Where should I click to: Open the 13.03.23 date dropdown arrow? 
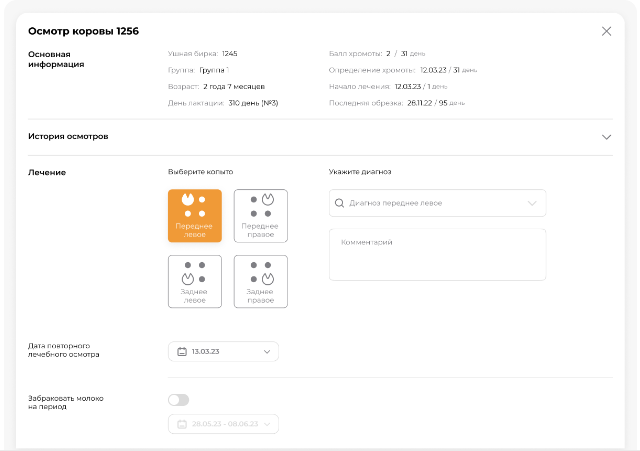coord(267,352)
